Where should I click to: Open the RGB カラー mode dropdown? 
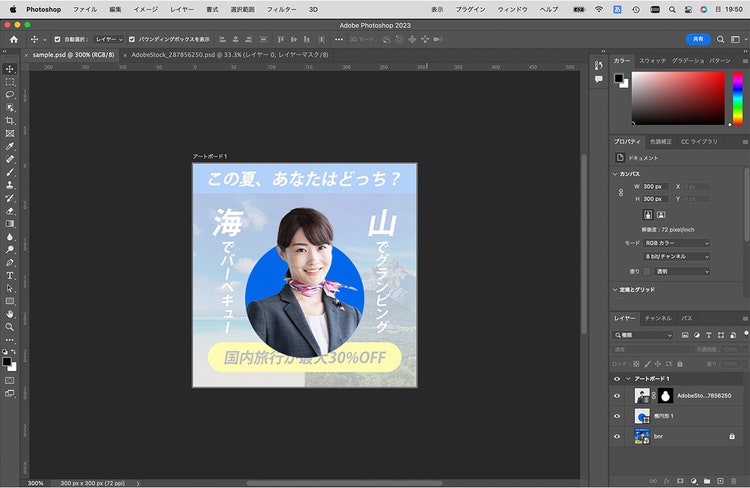[676, 243]
